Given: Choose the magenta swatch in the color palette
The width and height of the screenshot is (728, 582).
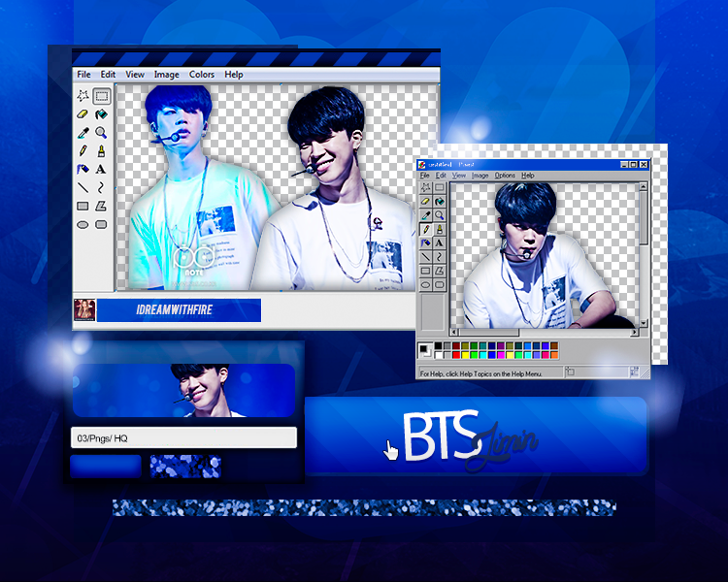Looking at the screenshot, I should click(501, 355).
